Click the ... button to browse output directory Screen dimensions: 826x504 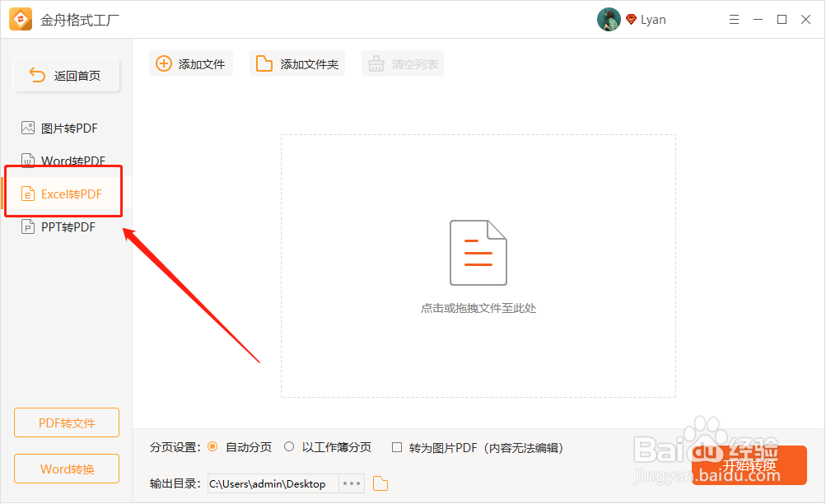pyautogui.click(x=351, y=483)
